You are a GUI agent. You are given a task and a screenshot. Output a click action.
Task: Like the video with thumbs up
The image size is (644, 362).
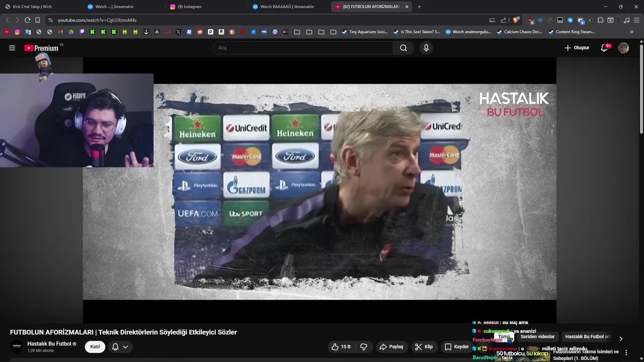[x=341, y=347]
